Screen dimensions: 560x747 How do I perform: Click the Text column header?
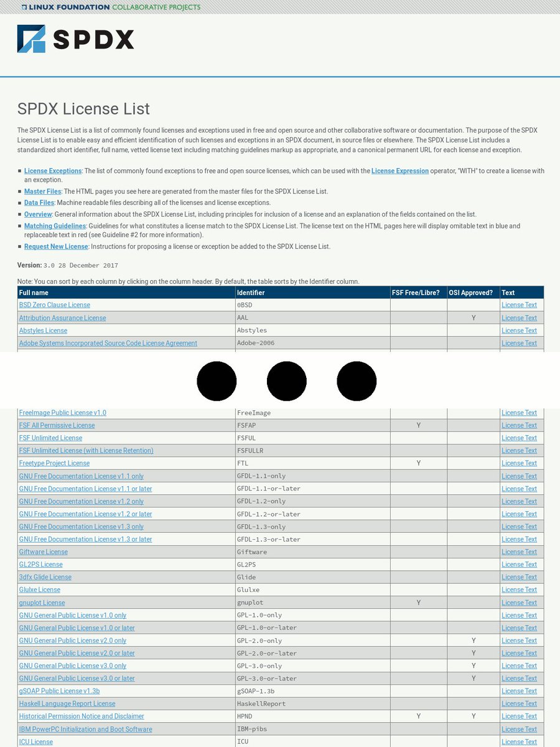pos(522,293)
